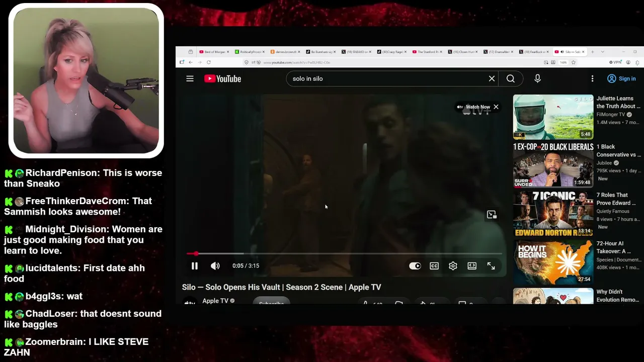The image size is (644, 362).
Task: Toggle closed captions on the video
Action: coord(434,266)
